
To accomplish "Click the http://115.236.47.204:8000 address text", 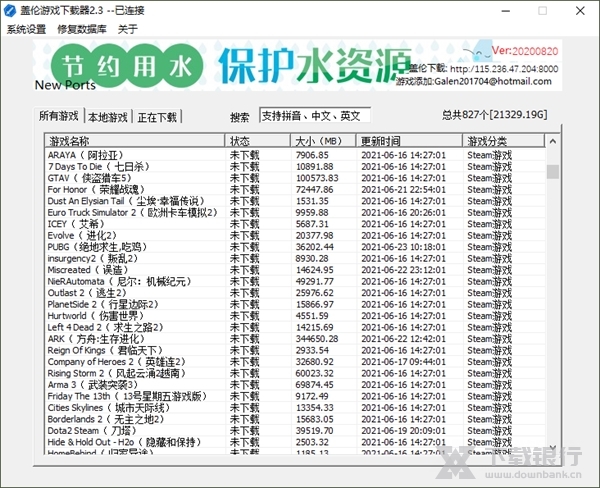I will point(504,69).
